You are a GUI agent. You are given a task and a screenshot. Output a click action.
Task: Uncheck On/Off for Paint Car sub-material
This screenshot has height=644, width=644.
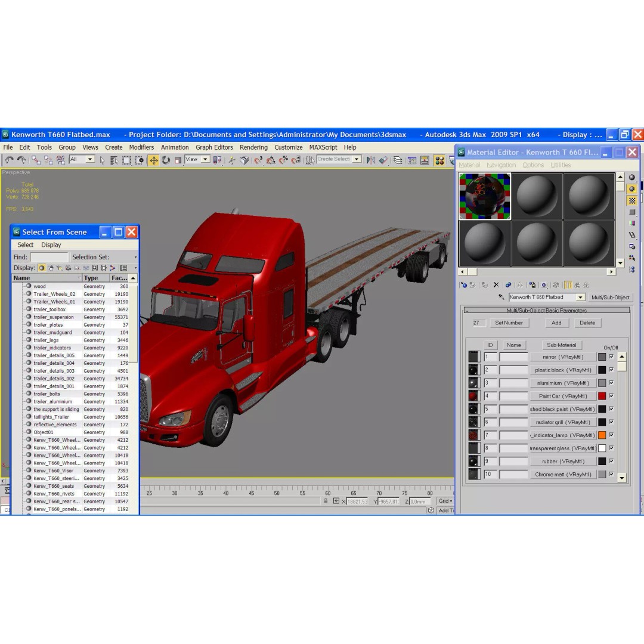tap(611, 395)
